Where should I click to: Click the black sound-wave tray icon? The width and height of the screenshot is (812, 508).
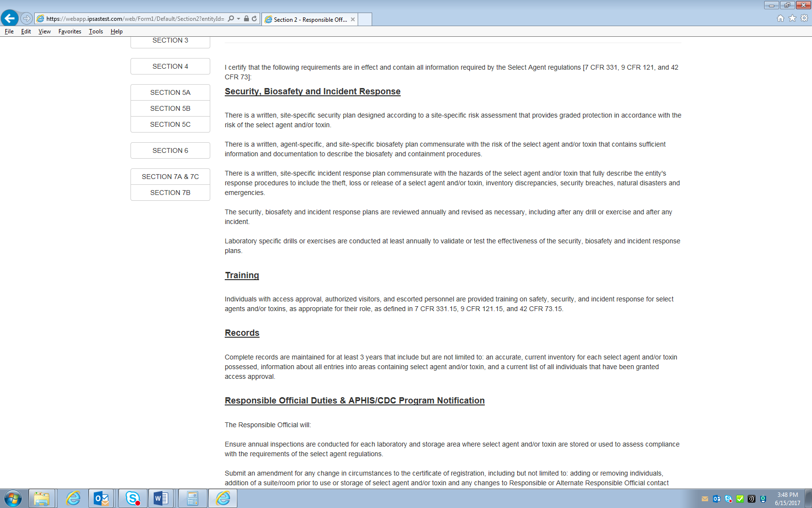tap(752, 499)
